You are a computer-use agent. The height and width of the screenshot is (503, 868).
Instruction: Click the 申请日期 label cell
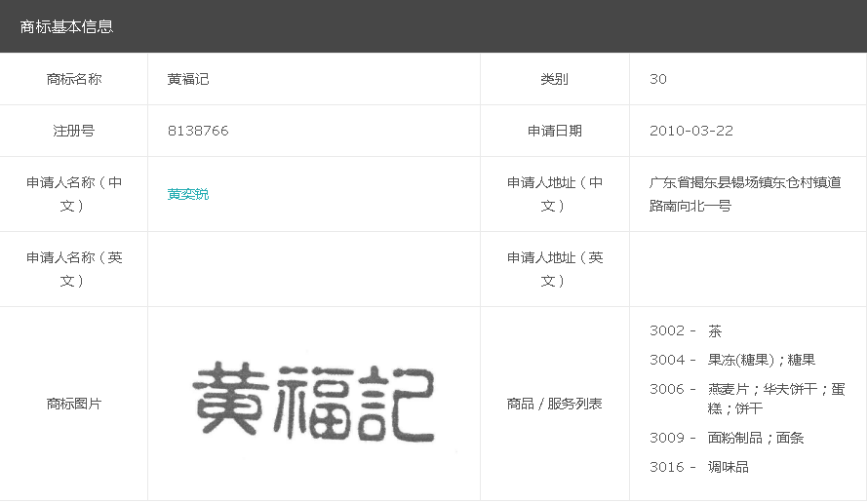coord(554,131)
